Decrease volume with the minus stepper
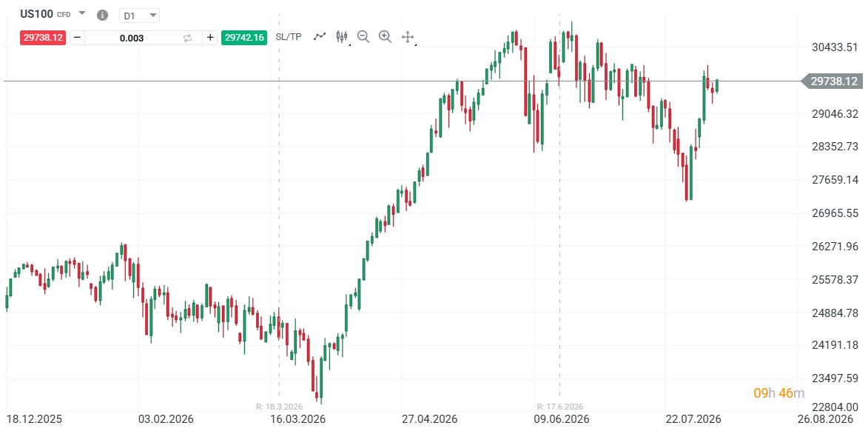Screen dimensions: 868x434 coord(77,38)
